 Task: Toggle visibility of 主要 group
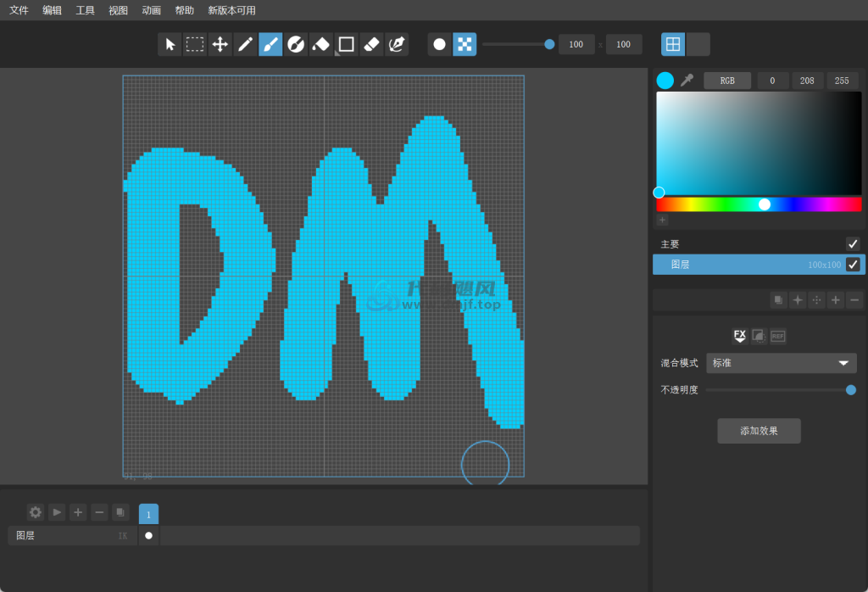tap(853, 243)
